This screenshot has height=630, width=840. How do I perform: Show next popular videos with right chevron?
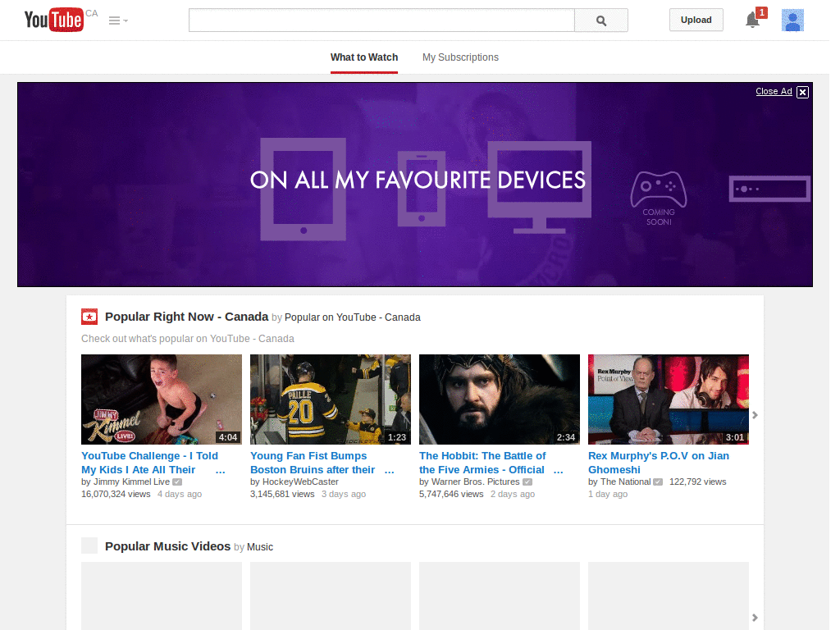[755, 415]
